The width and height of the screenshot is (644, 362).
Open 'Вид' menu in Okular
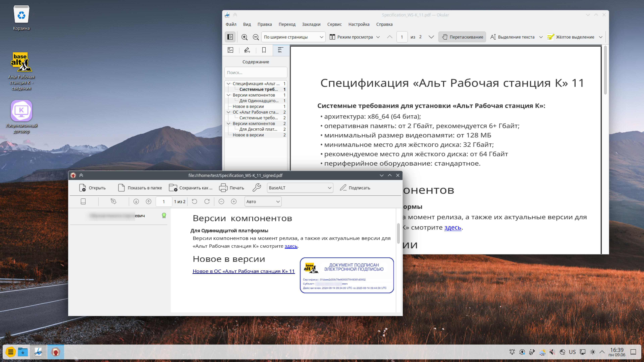coord(247,24)
